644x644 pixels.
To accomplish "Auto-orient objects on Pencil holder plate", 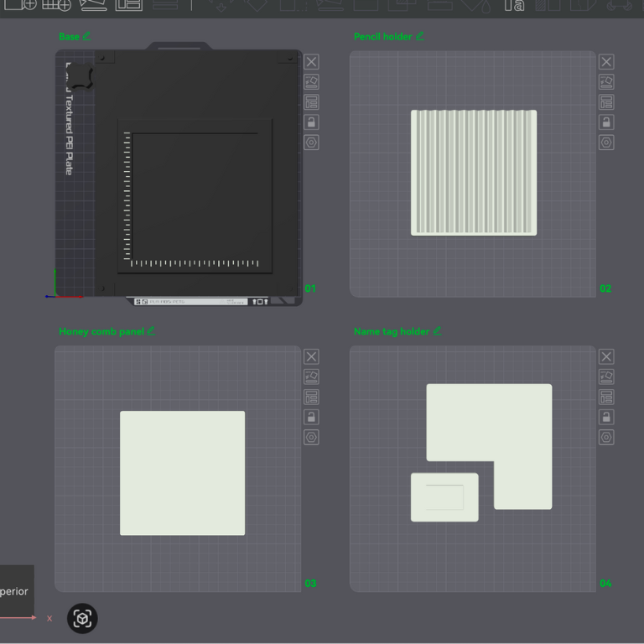I will (x=606, y=82).
